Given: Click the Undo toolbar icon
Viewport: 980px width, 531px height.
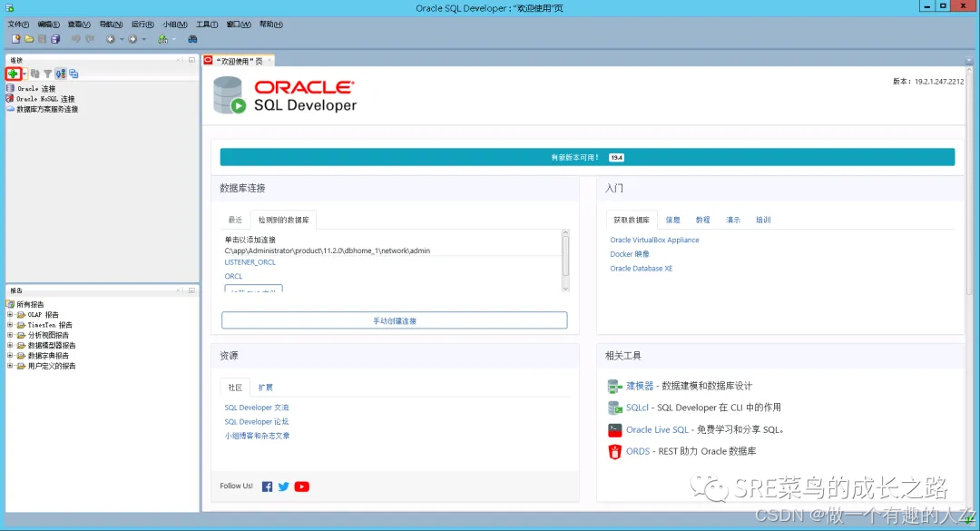Looking at the screenshot, I should [x=75, y=39].
